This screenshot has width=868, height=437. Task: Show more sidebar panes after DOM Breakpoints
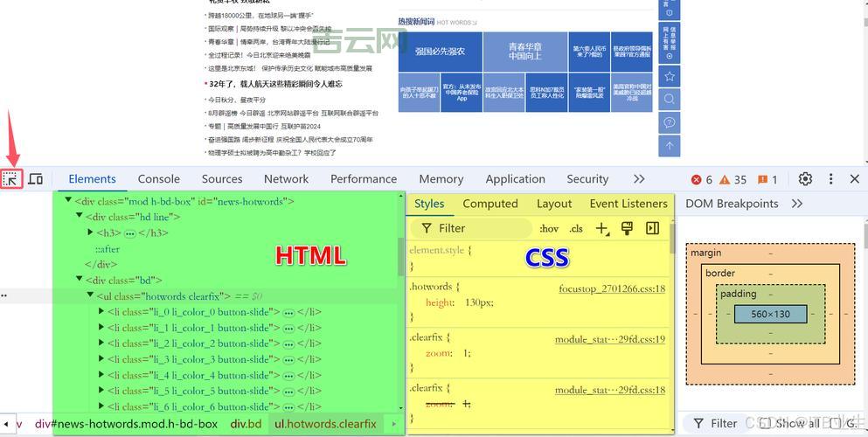pos(797,204)
